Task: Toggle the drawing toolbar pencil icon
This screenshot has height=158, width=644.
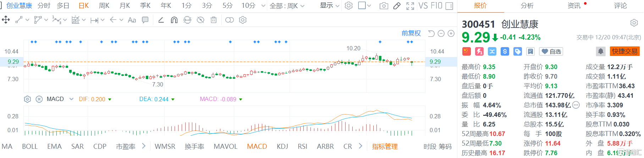Action: click(x=397, y=6)
